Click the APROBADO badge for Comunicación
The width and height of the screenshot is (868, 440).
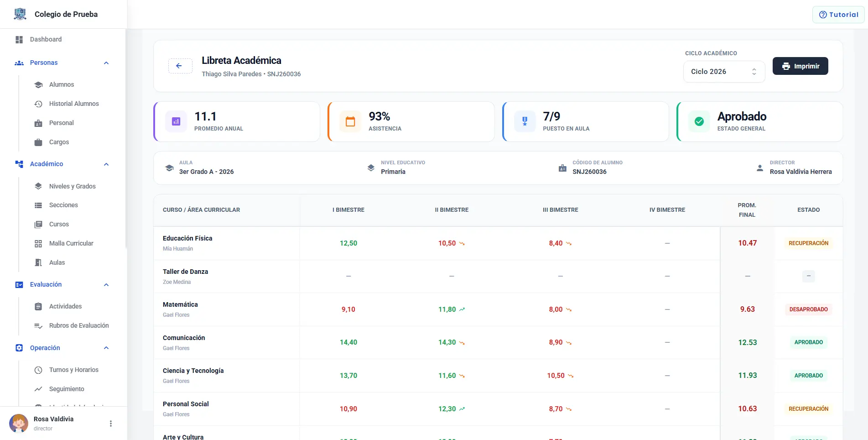pos(808,342)
